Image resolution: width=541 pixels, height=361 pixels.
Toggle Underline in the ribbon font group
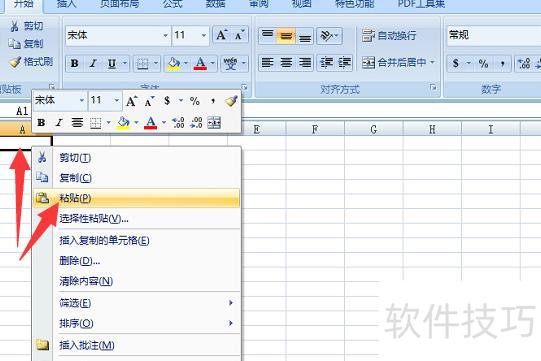(112, 64)
